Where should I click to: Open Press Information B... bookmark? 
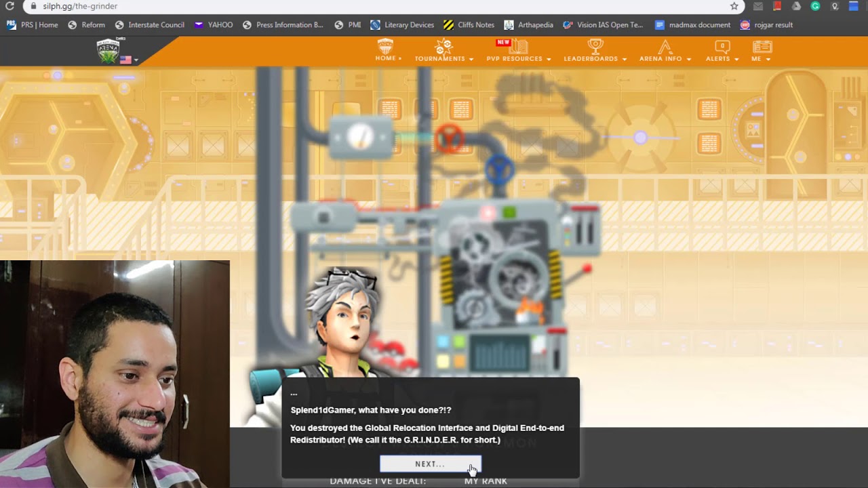click(x=283, y=25)
